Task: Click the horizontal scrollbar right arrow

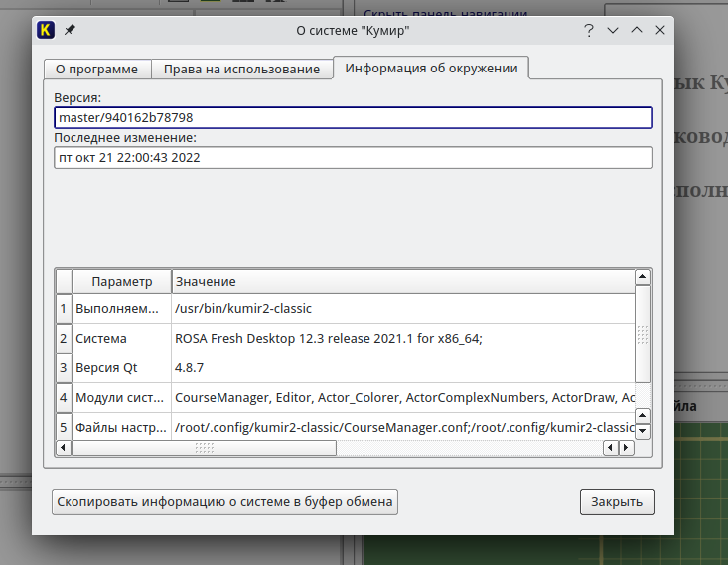Action: pyautogui.click(x=627, y=448)
